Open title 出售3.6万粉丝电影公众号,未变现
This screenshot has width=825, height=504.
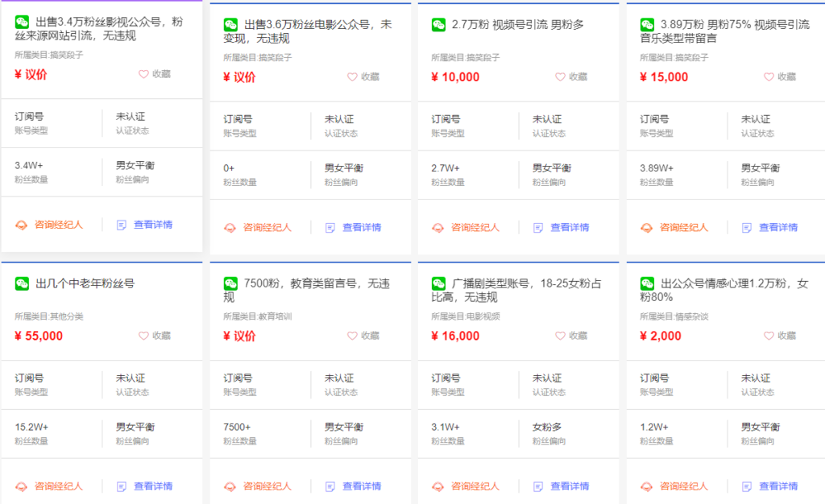click(308, 31)
